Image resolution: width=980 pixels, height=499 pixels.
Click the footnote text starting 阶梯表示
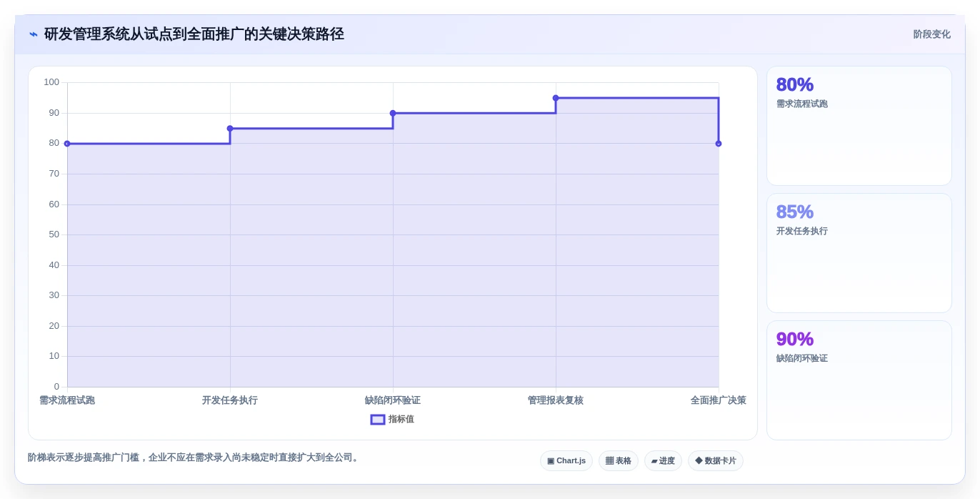[x=194, y=458]
